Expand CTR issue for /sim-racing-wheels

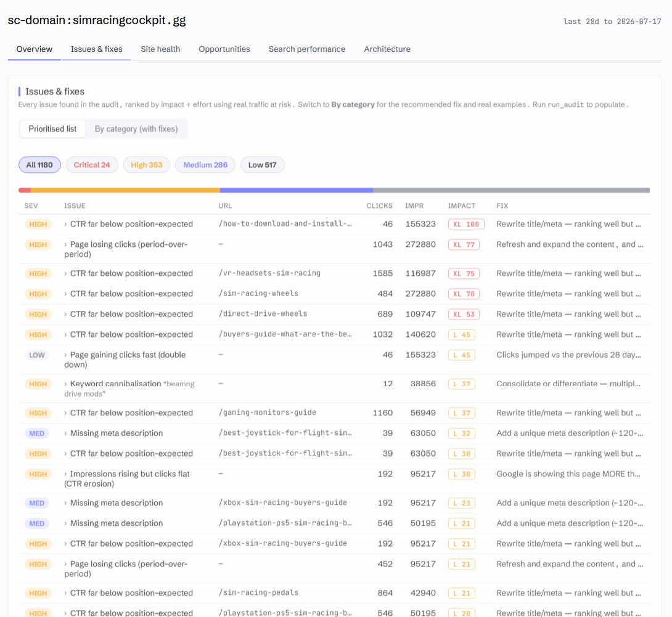pos(129,294)
